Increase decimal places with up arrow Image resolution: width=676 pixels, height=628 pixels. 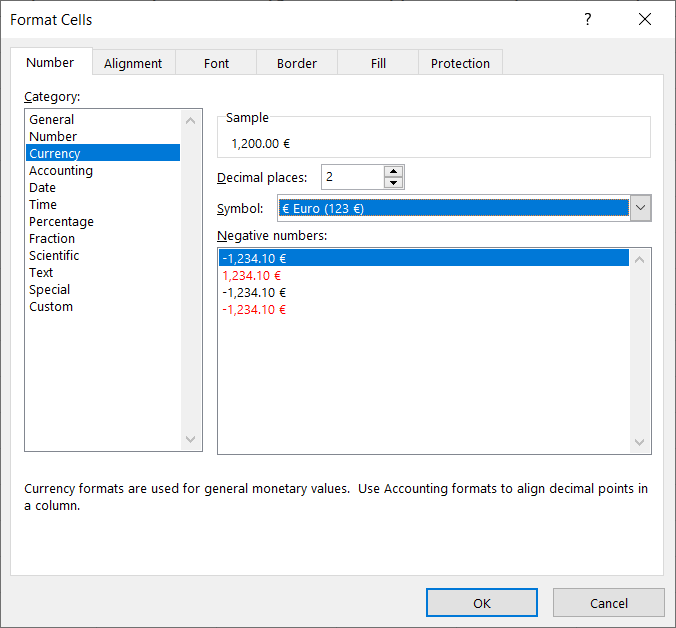point(393,172)
